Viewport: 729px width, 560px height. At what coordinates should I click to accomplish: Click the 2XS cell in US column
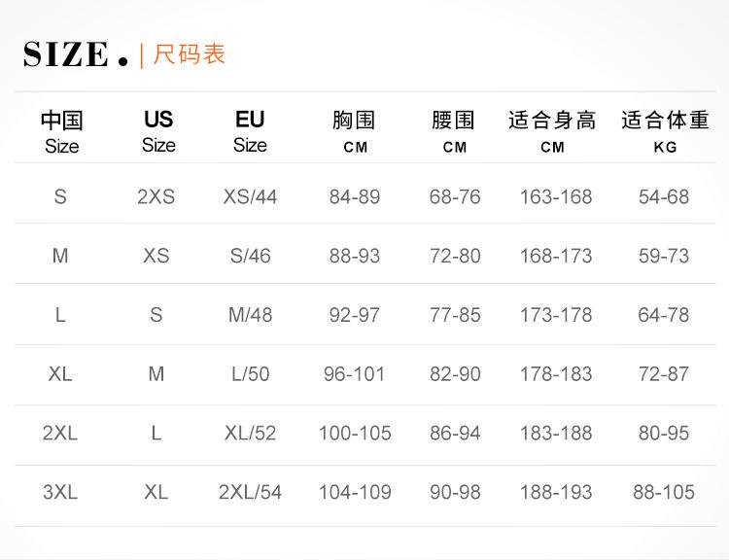[156, 196]
